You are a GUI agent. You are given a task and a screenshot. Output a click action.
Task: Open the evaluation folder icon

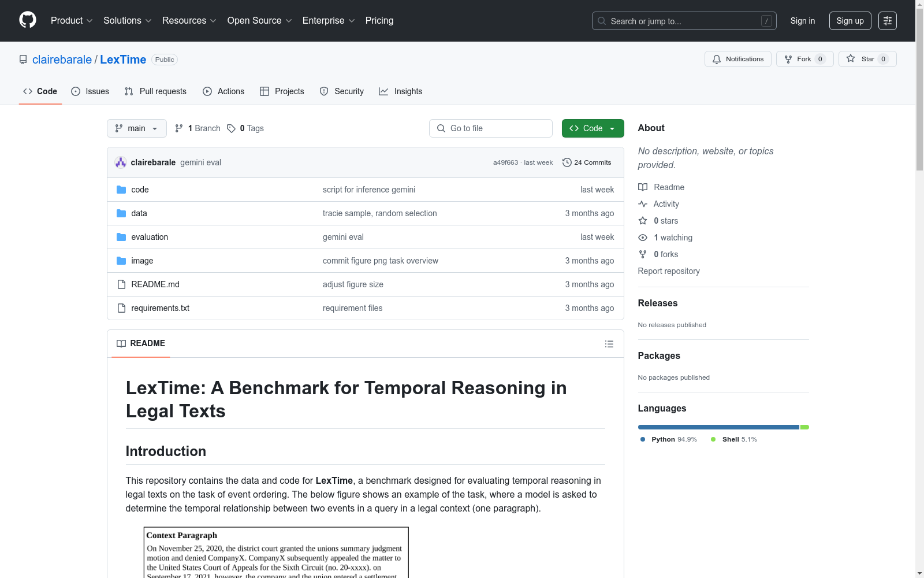[121, 237]
